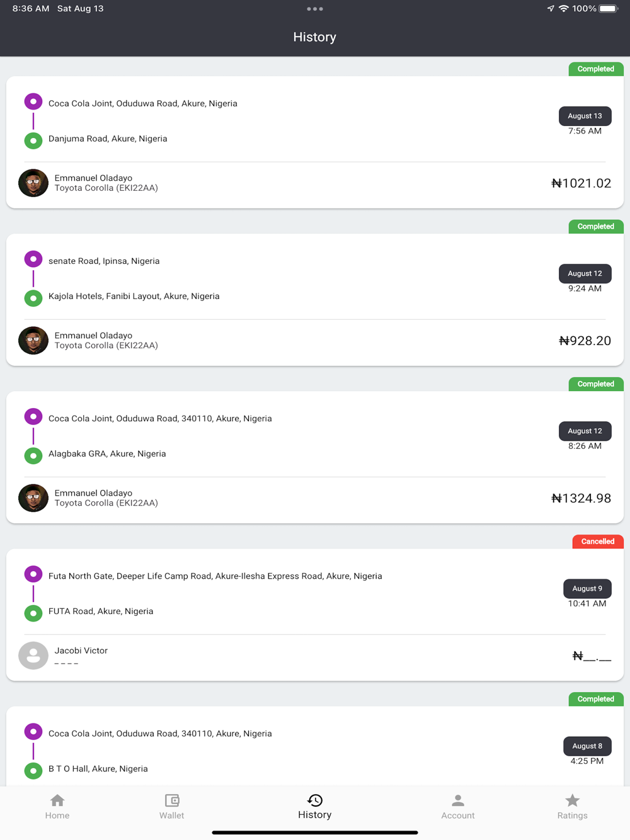Tap green drop-off marker for Danjuma Road
This screenshot has width=630, height=840.
pyautogui.click(x=33, y=140)
